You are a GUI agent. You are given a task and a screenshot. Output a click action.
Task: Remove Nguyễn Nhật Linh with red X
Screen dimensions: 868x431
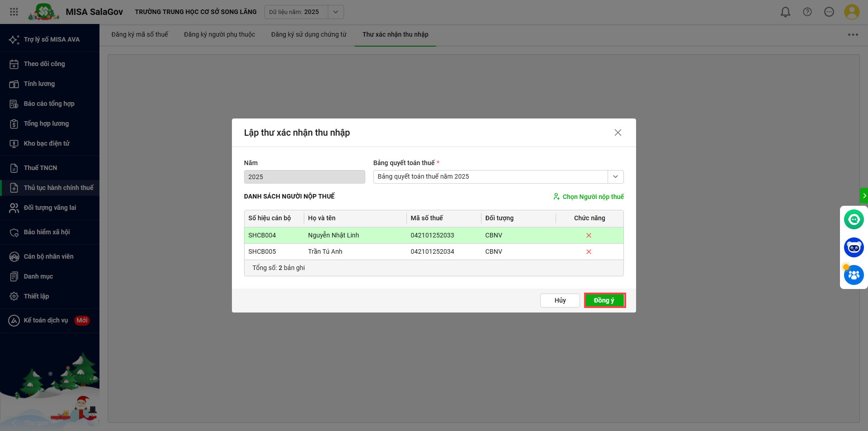point(589,235)
